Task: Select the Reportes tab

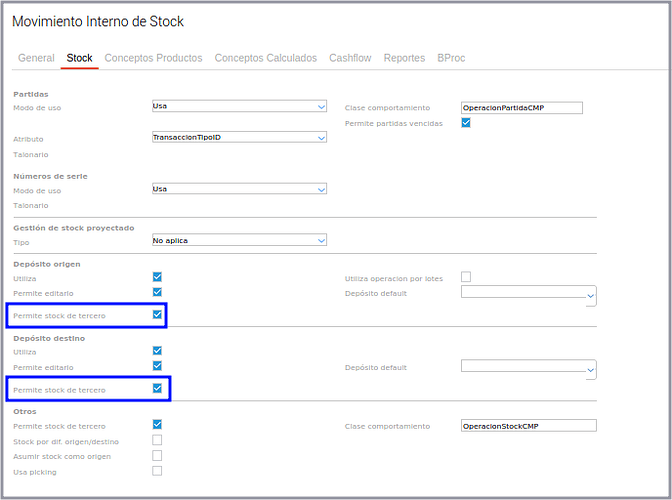Action: coord(404,58)
